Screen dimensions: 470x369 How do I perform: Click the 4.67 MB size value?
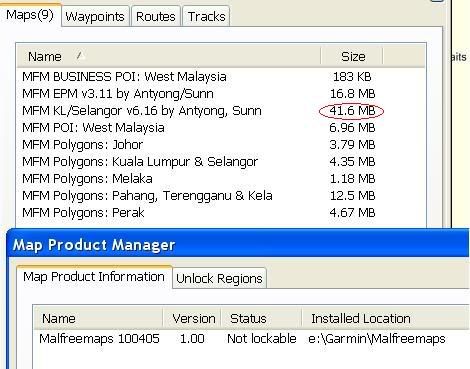(x=352, y=213)
